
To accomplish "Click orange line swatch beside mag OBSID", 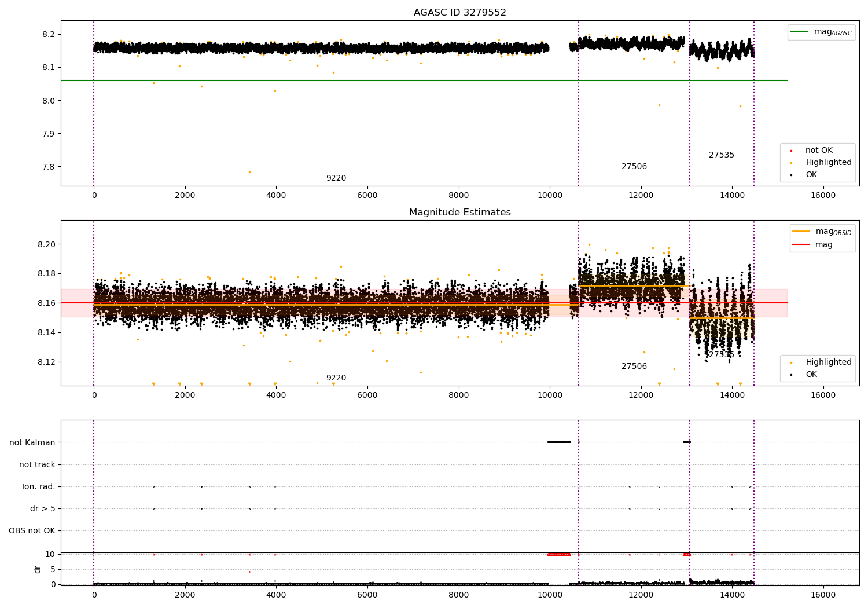I will (801, 231).
